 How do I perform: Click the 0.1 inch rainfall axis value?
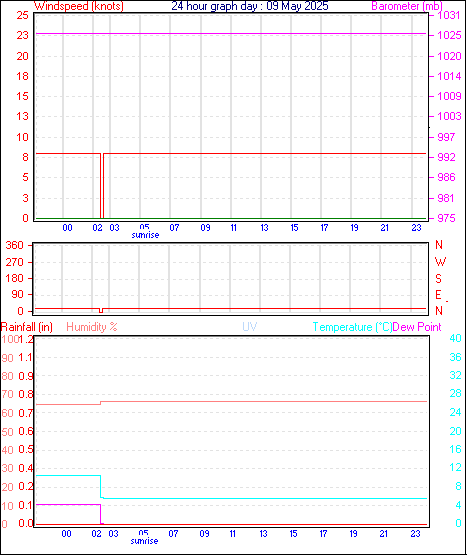tap(26, 505)
